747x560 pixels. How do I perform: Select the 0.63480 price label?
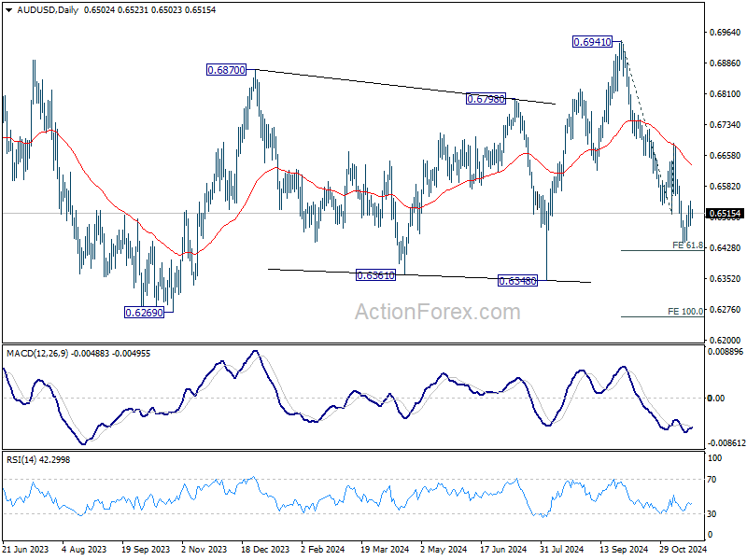coord(517,281)
